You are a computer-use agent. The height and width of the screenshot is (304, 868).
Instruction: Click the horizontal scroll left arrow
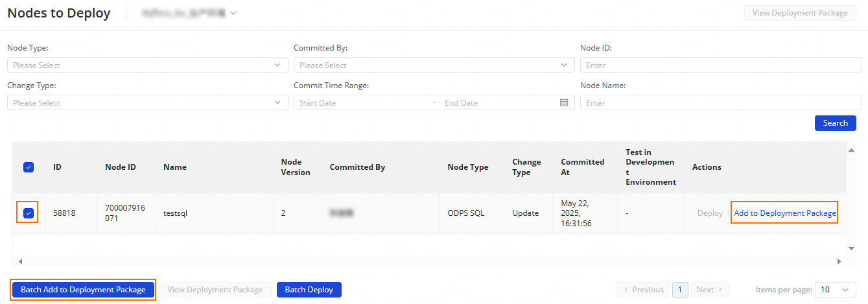tap(20, 261)
